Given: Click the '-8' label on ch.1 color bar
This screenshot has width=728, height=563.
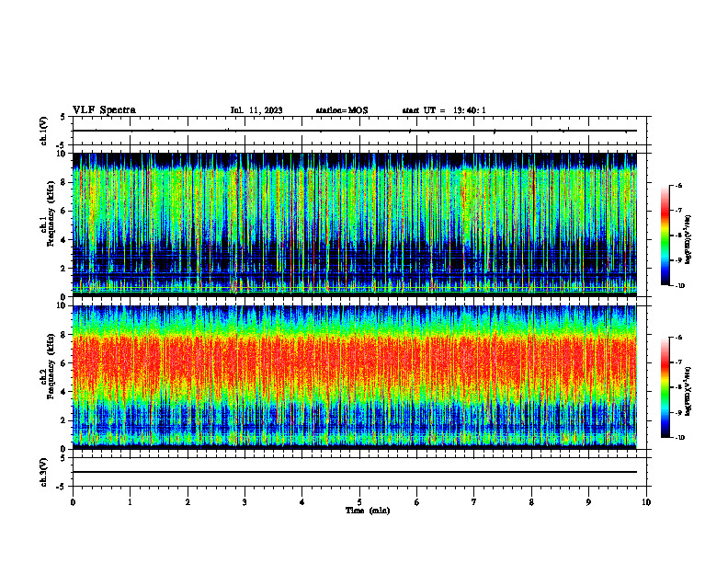Looking at the screenshot, I should tap(678, 236).
